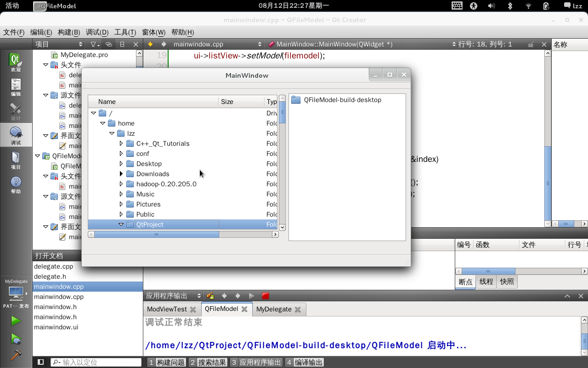The image size is (588, 368).
Task: Open the 帮助(H) menu
Action: [x=182, y=32]
